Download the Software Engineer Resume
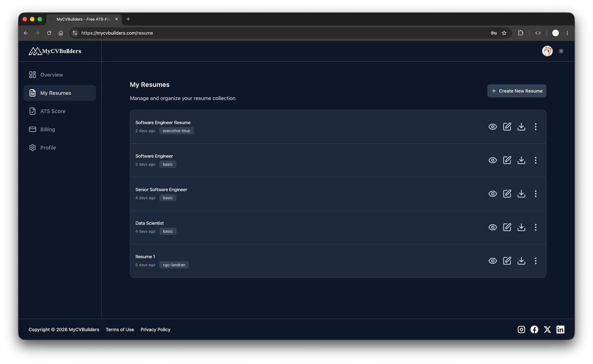 521,127
